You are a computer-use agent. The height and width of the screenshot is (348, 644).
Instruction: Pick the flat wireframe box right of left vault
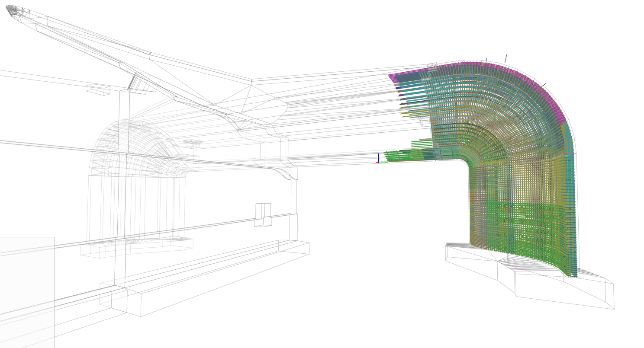point(193,142)
